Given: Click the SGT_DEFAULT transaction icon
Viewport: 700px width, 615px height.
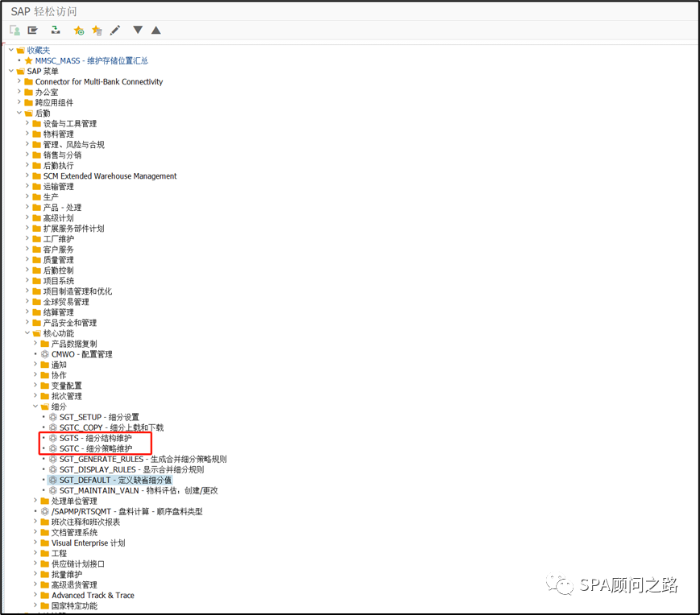Looking at the screenshot, I should 52,480.
